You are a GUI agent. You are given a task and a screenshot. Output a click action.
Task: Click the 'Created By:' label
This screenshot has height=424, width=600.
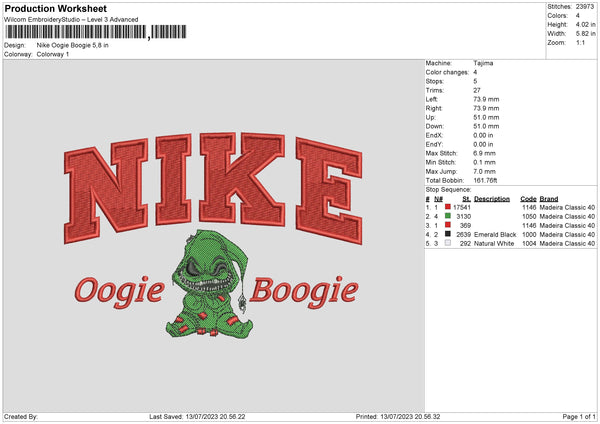21,416
